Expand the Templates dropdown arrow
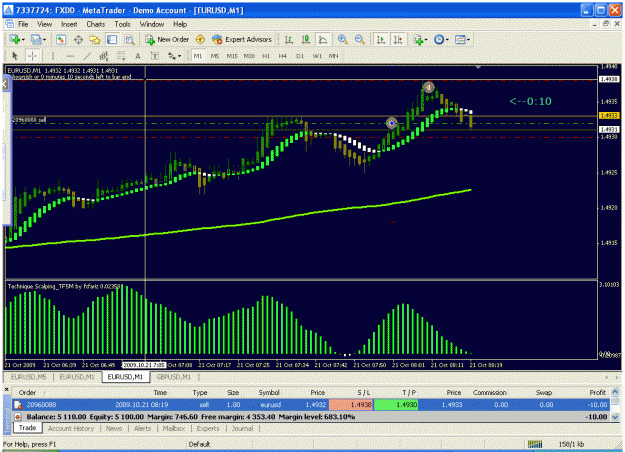Viewport: 625px width, 452px height. click(468, 39)
